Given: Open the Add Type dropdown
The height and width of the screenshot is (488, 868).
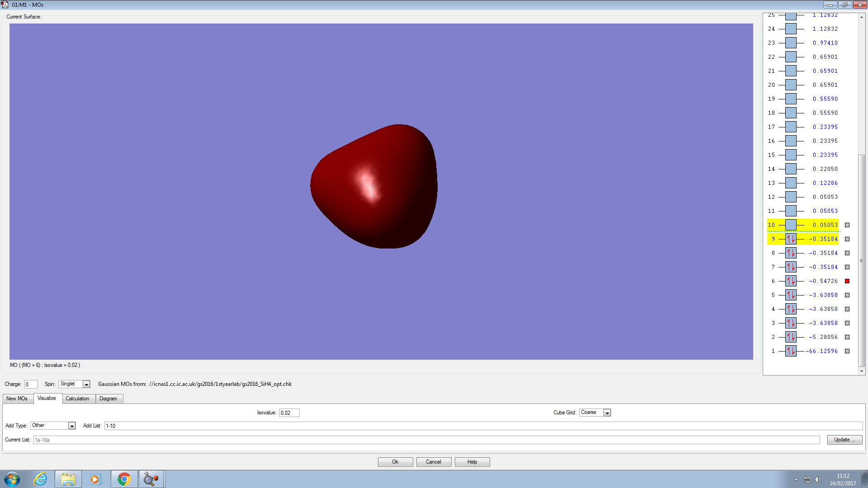Looking at the screenshot, I should 71,426.
